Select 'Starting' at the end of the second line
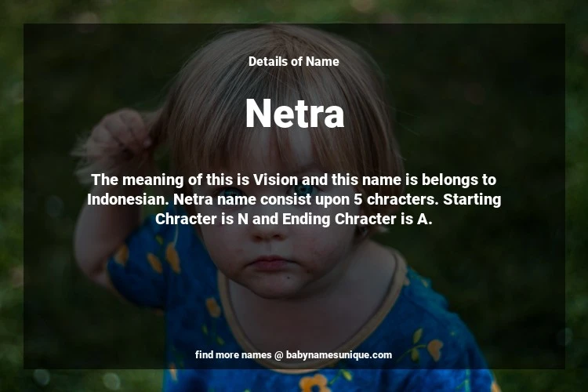Image resolution: width=588 pixels, height=392 pixels. coord(472,200)
